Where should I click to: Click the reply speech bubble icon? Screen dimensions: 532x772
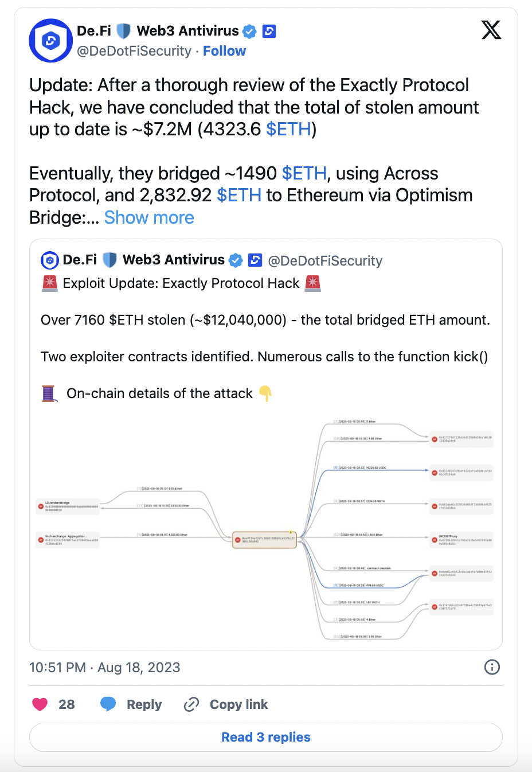click(108, 704)
